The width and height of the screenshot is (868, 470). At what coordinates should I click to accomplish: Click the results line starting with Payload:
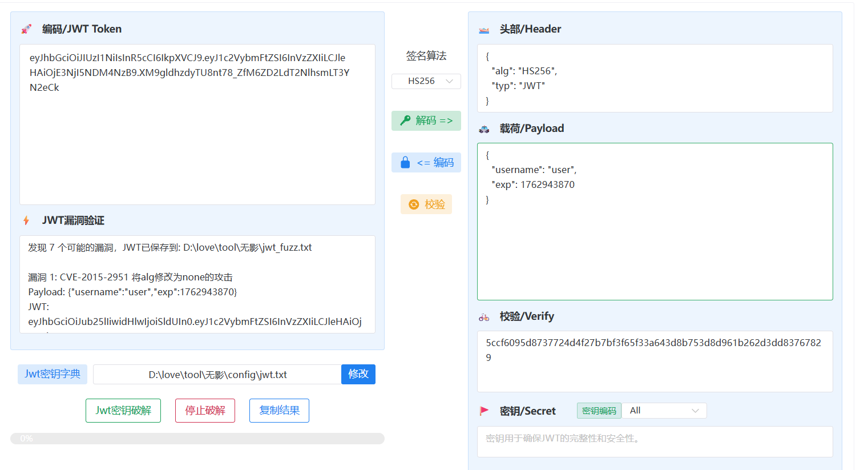(x=132, y=292)
